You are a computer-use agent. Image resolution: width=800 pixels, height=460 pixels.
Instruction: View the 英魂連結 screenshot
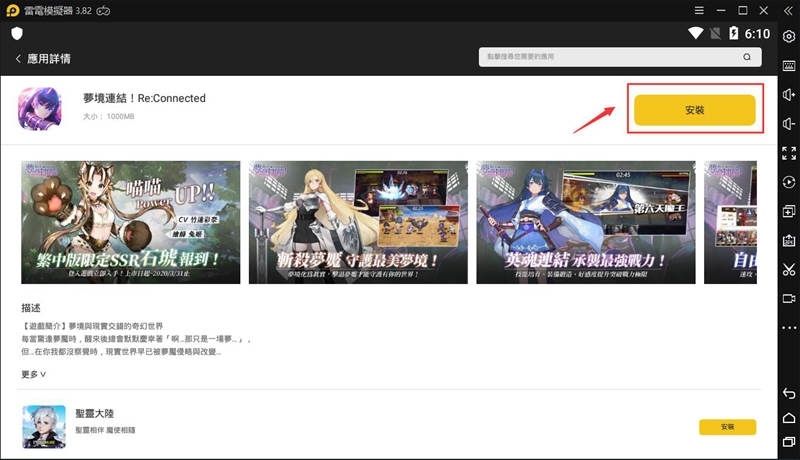586,222
